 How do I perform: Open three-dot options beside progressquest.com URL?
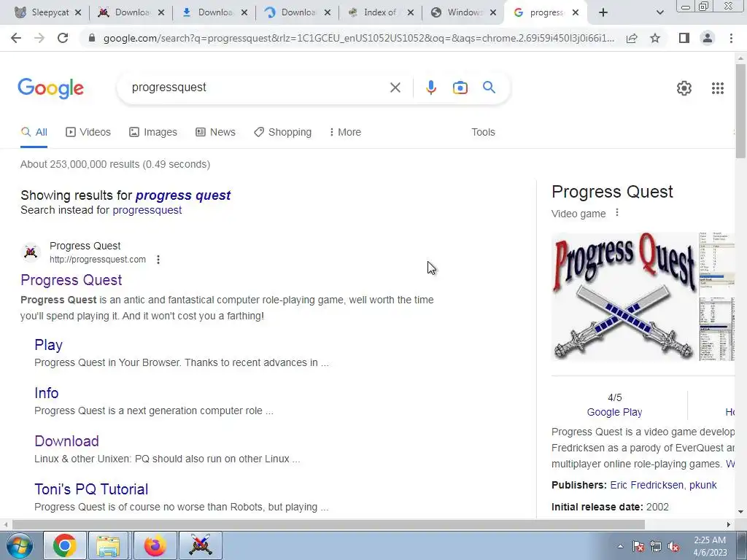coord(158,260)
